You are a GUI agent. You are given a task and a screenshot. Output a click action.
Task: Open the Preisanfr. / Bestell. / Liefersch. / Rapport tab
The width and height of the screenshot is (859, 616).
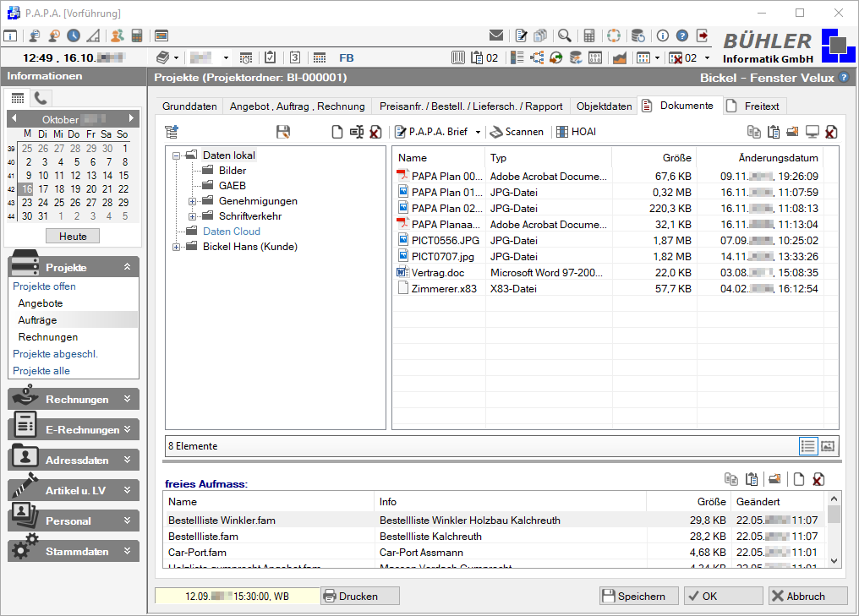(471, 106)
